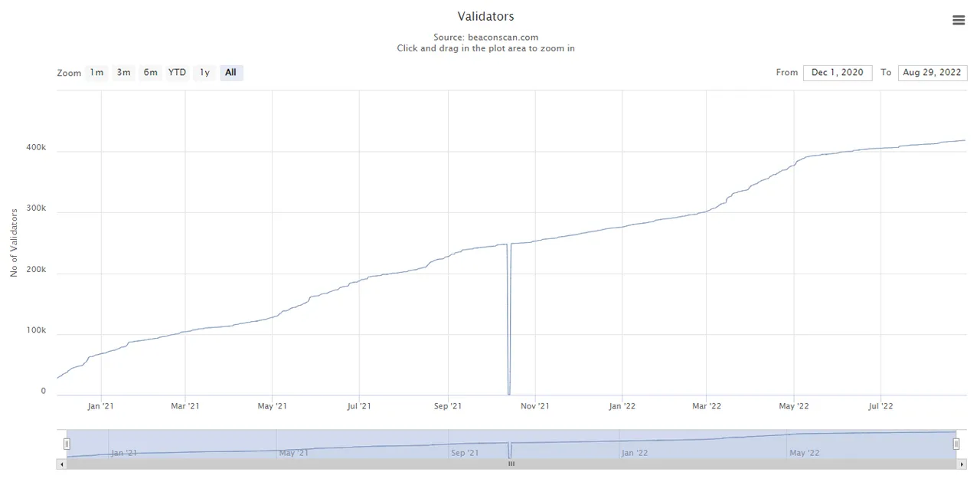
Task: Select the 1y zoom range
Action: tap(204, 73)
